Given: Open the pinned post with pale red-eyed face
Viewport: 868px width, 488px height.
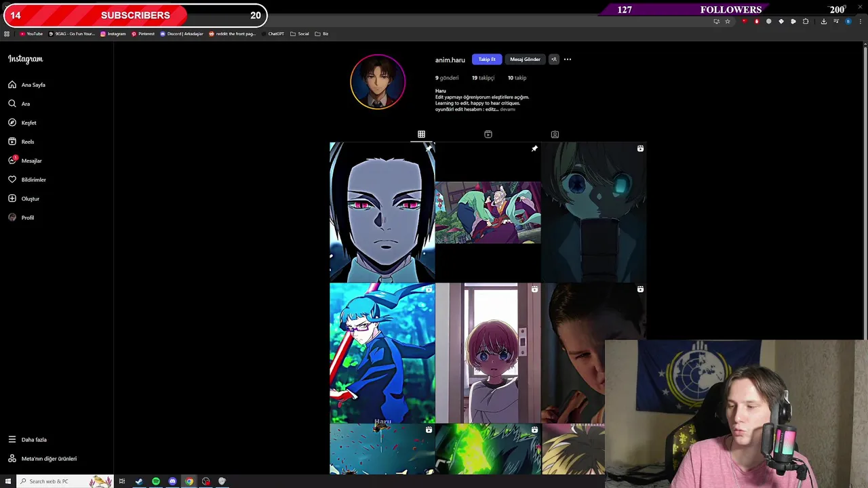Looking at the screenshot, I should (x=382, y=212).
